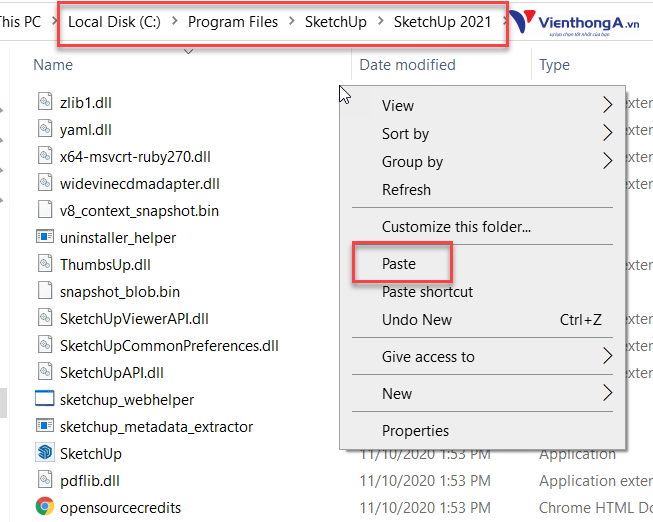
Task: Select the x64-msvcrt-ruby270.dll file name
Action: (135, 157)
